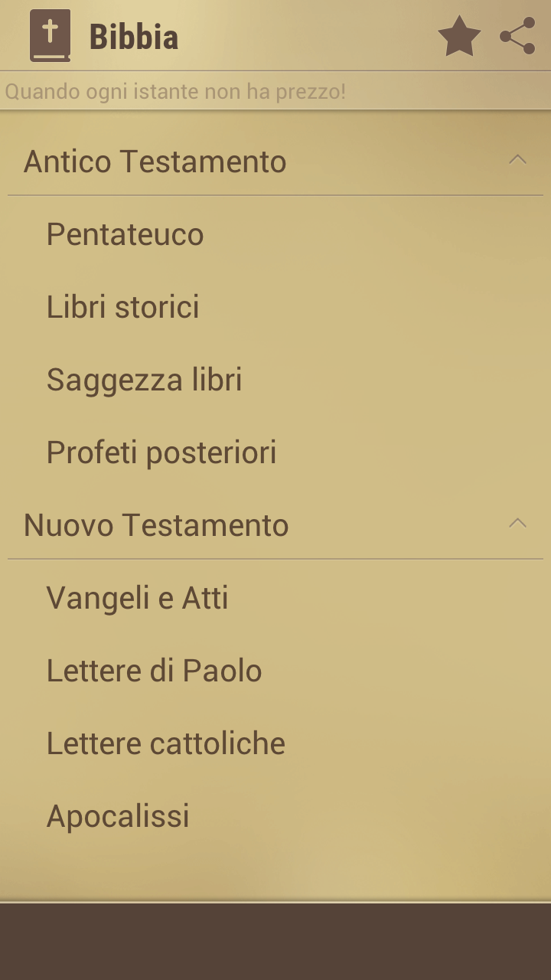Tap the Bible book logo icon

[x=50, y=36]
